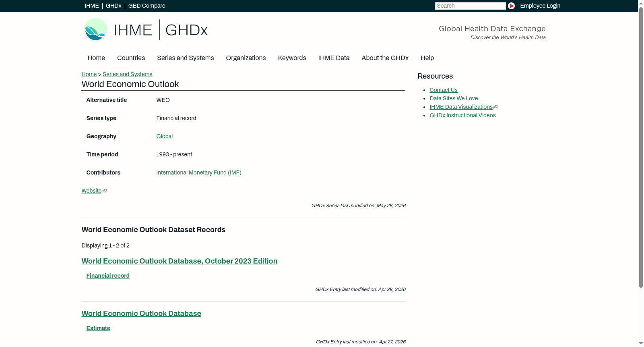Click the Home breadcrumb link
This screenshot has width=644, height=347.
89,74
